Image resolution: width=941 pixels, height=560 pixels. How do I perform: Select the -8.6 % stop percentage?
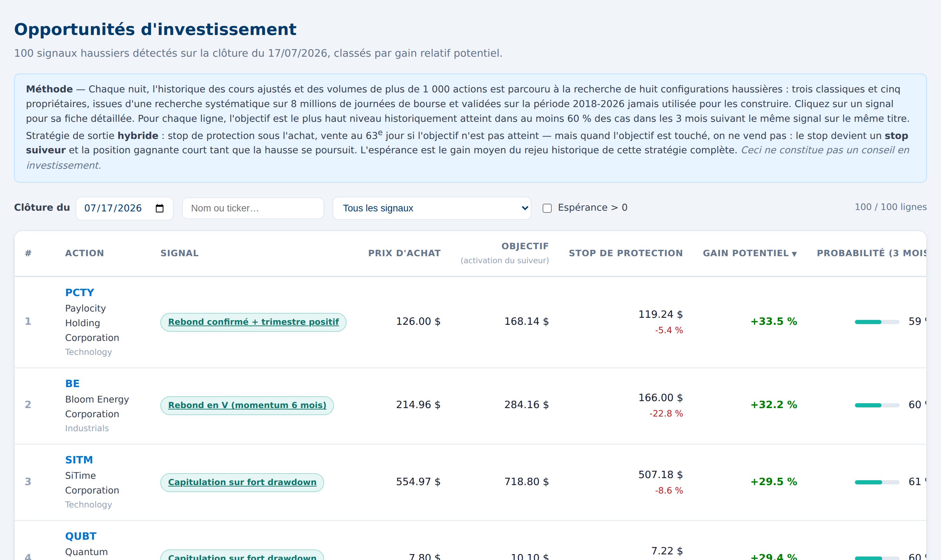(669, 491)
